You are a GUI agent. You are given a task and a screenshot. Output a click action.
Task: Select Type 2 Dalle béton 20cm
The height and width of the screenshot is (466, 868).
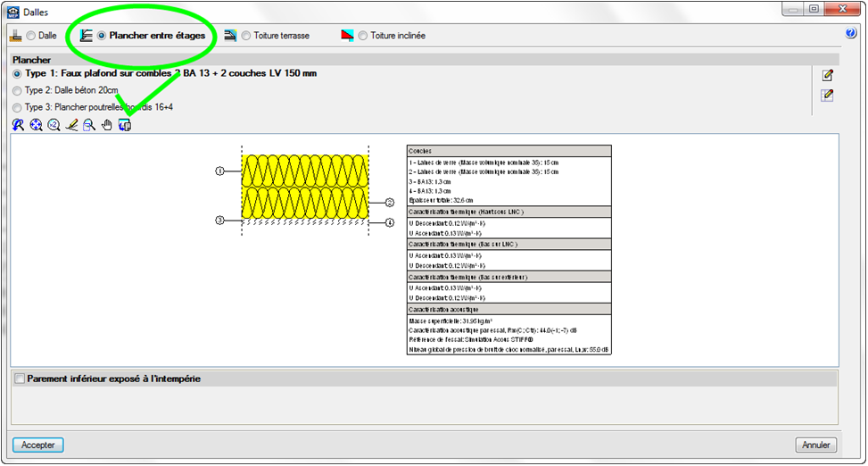coord(18,90)
